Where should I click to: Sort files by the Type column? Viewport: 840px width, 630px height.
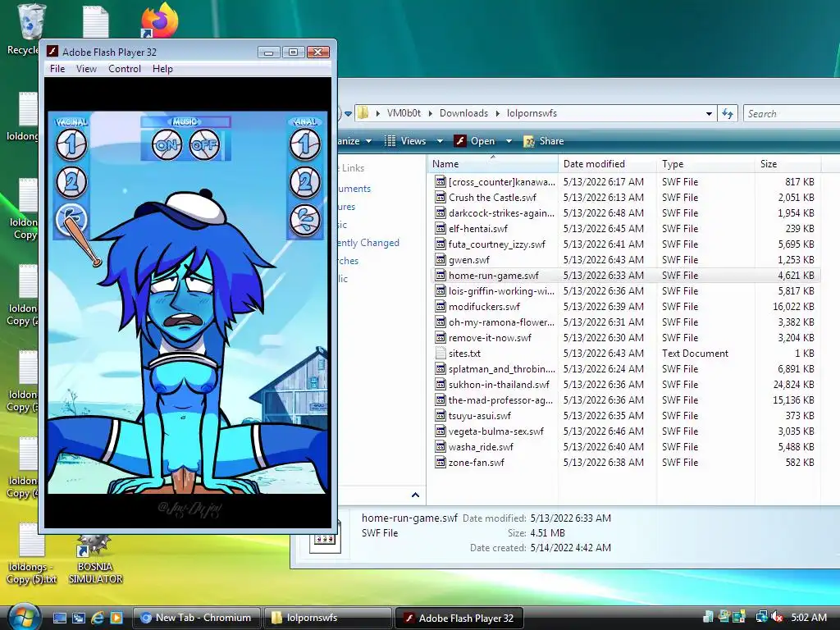(x=706, y=164)
